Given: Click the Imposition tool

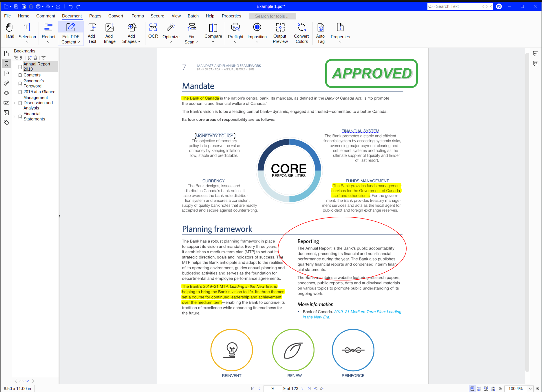Looking at the screenshot, I should click(257, 31).
